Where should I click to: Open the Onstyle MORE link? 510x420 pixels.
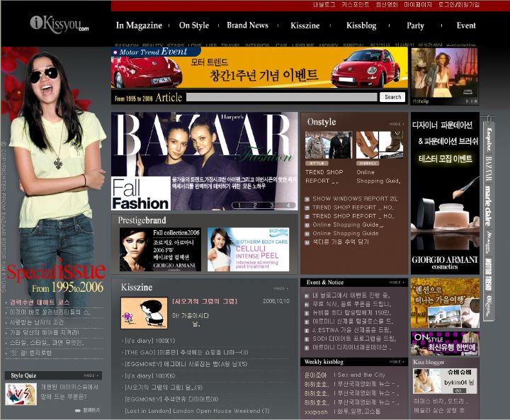tap(397, 124)
